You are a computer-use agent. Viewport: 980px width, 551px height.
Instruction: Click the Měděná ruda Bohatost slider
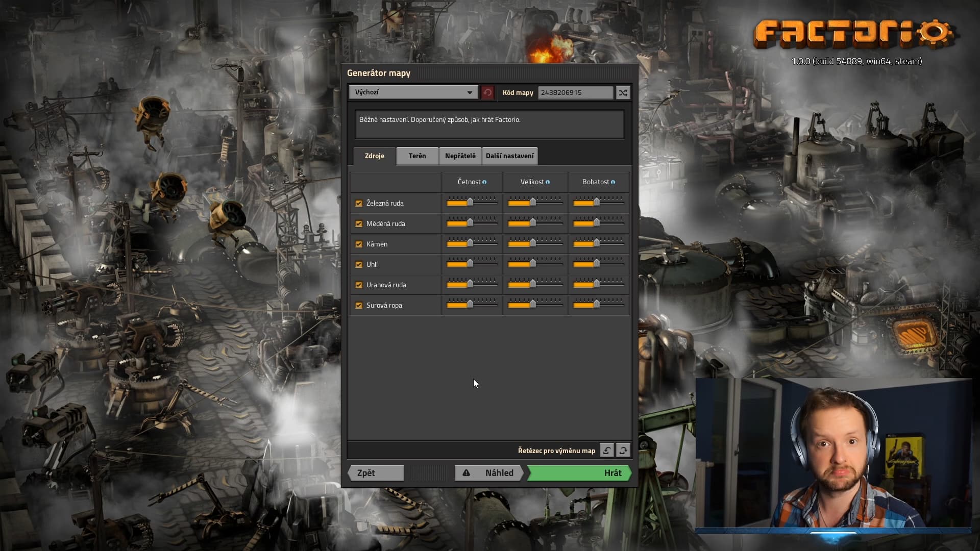click(598, 223)
